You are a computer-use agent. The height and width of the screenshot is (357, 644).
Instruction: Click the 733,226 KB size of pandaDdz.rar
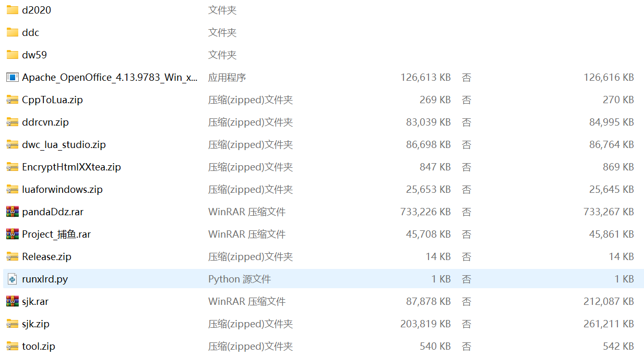pyautogui.click(x=425, y=212)
